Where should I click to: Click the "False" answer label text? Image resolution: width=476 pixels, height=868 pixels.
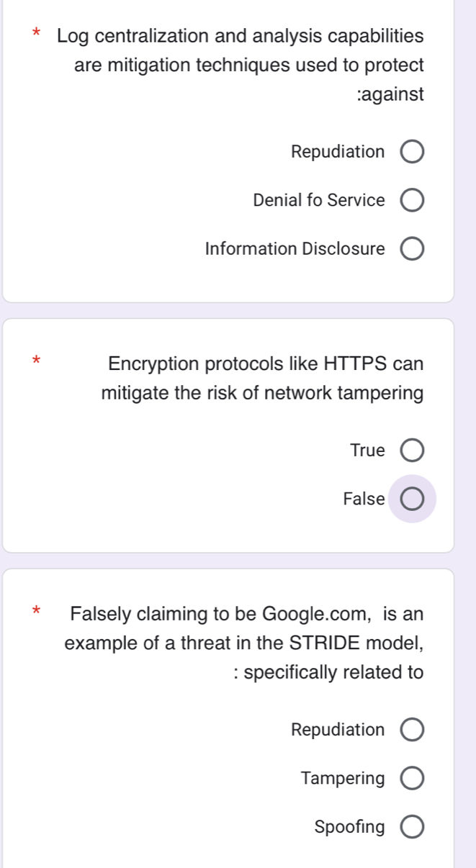[364, 499]
